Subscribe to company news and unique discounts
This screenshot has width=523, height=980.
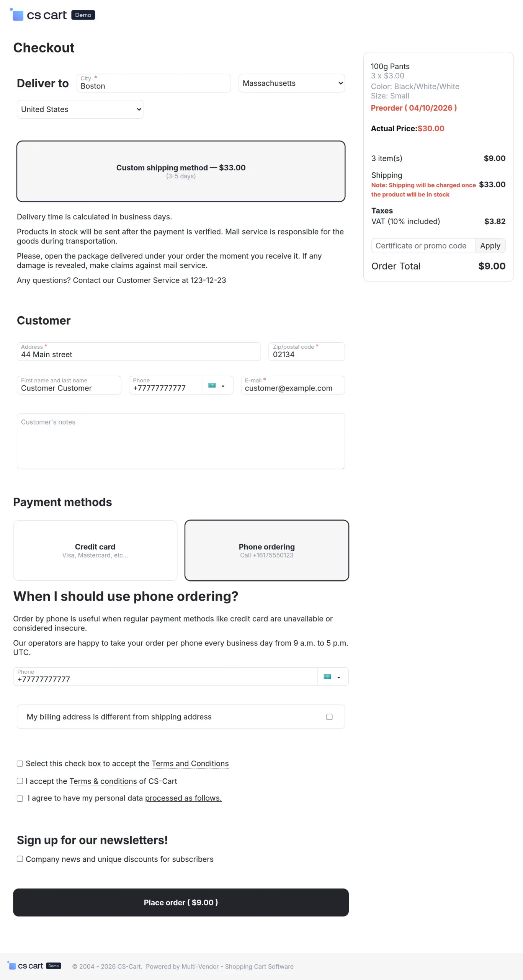[20, 859]
